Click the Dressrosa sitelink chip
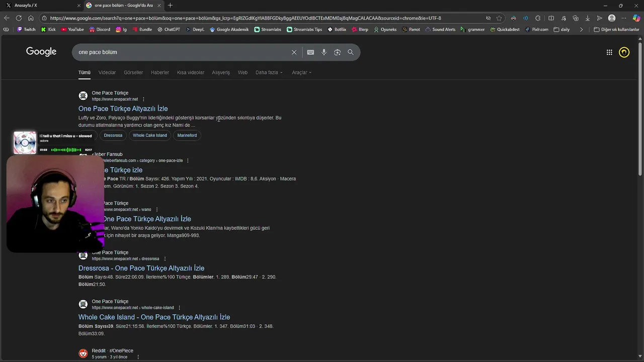 tap(113, 135)
